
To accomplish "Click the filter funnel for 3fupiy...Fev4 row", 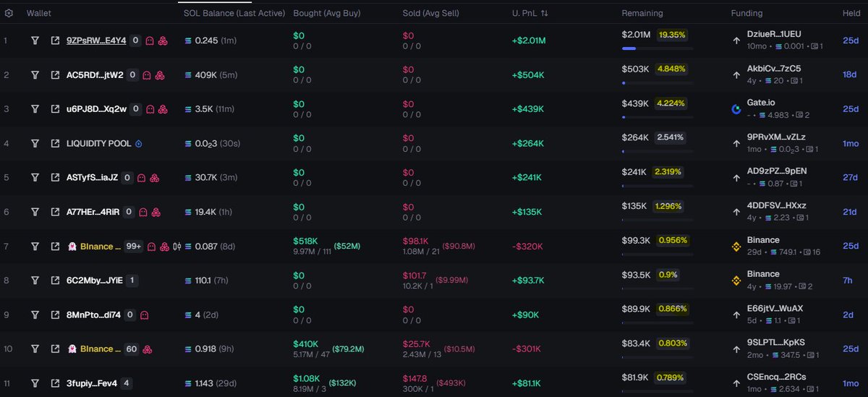I will (x=35, y=383).
